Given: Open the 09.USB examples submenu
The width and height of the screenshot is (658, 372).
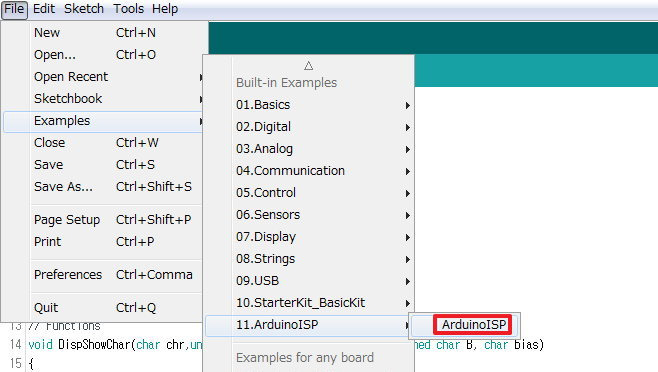Looking at the screenshot, I should (308, 281).
